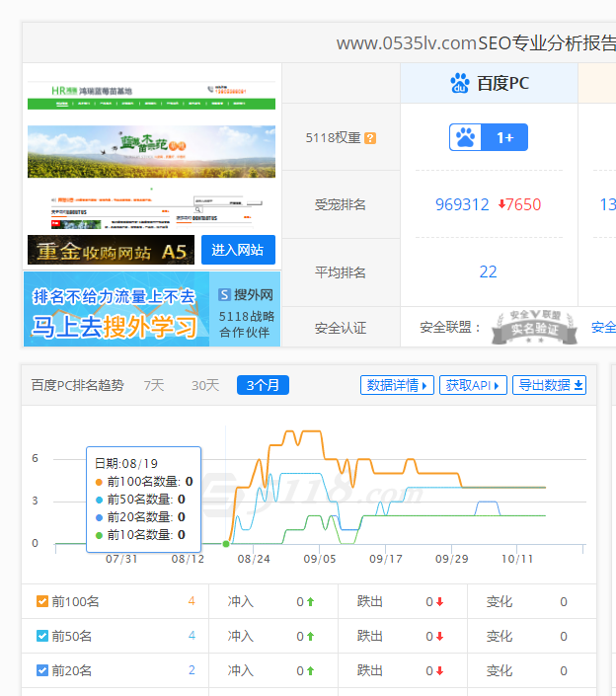Click the 08/24 date axis label

click(254, 559)
